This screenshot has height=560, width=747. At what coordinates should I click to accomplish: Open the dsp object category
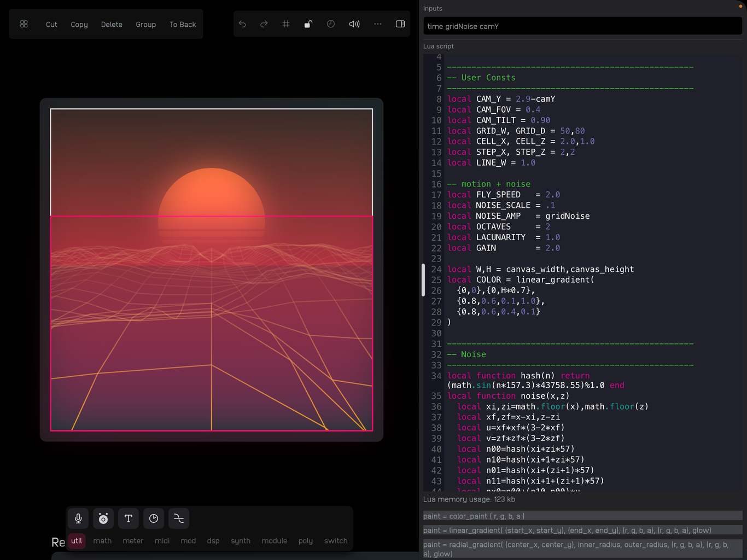tap(213, 541)
